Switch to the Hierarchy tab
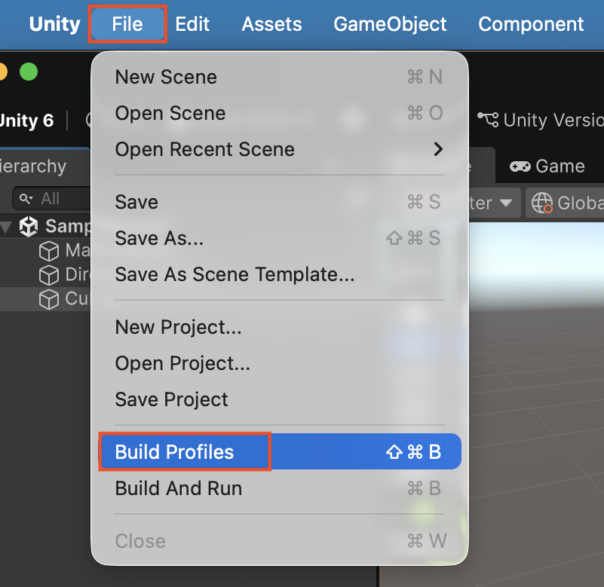Image resolution: width=604 pixels, height=587 pixels. coord(33,167)
